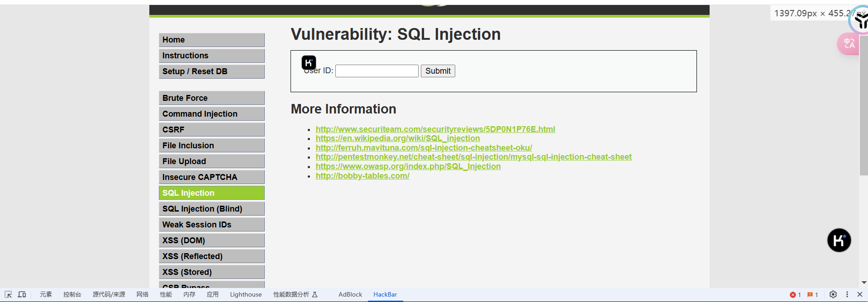Click the pink translate floating icon
868x302 pixels.
click(x=849, y=44)
